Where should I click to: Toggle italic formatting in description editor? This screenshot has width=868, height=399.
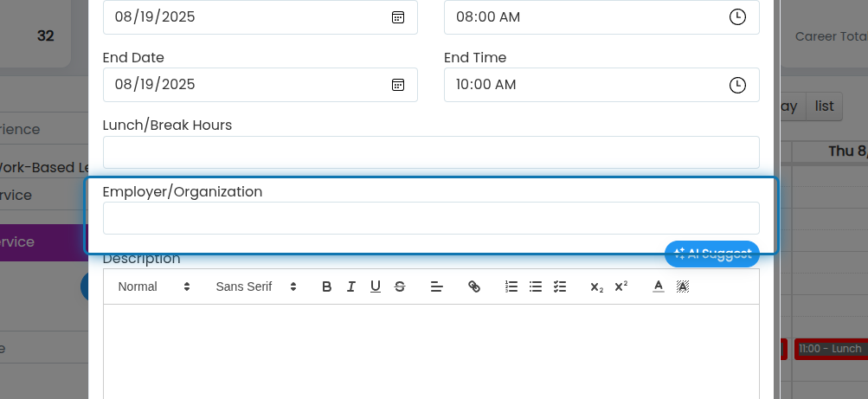[x=351, y=286]
